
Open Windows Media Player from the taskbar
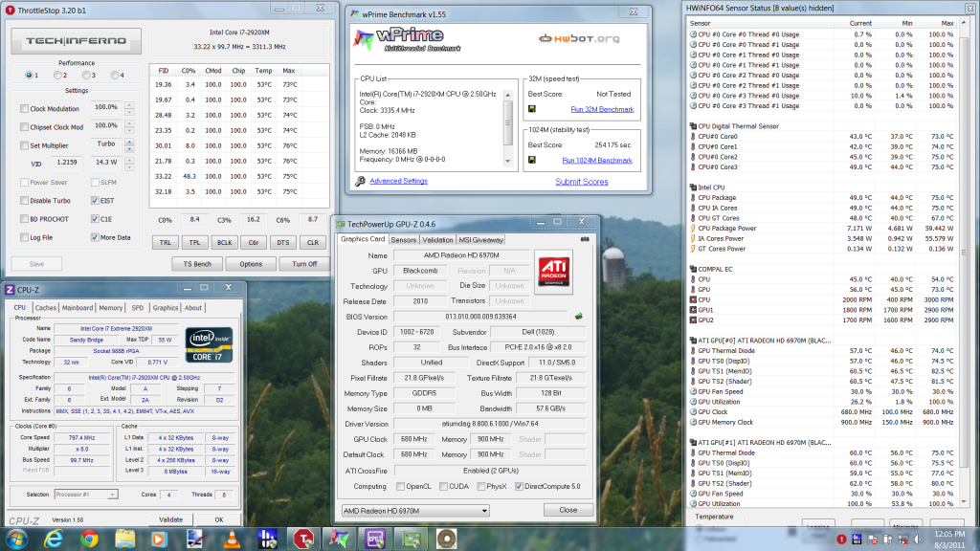(x=160, y=539)
